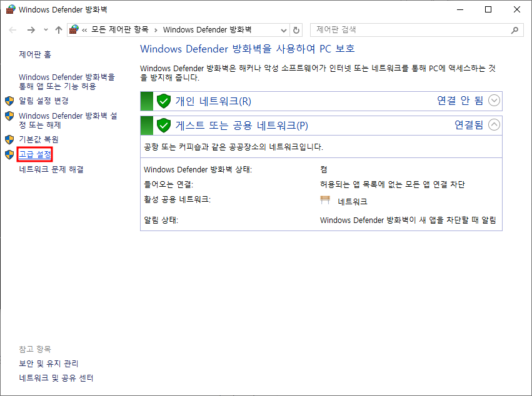This screenshot has width=532, height=396.
Task: Click 허용되는 앱 목록에 없는 모든 앱 연결 차단 value
Action: coord(393,184)
